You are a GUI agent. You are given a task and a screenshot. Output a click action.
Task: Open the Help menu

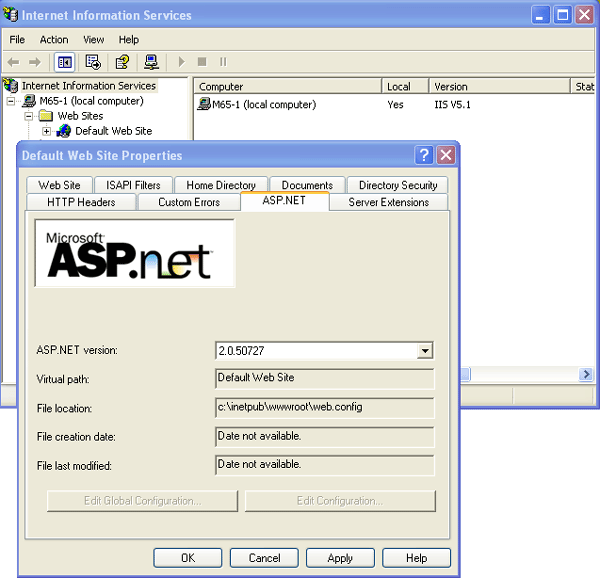tap(129, 40)
